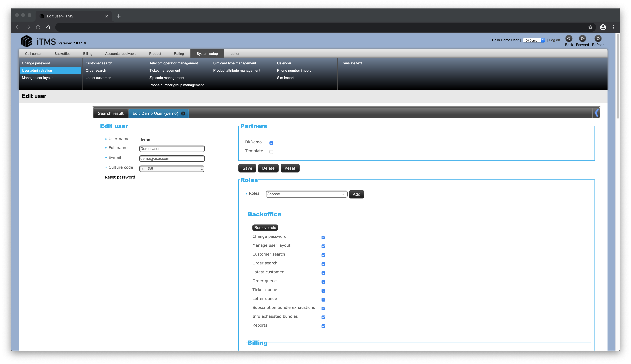Click the Add role button
The image size is (631, 364).
click(x=356, y=194)
